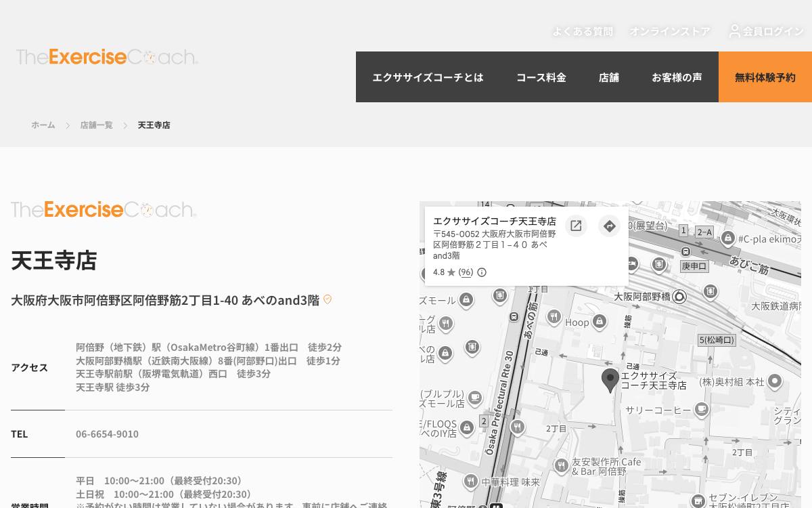Image resolution: width=812 pixels, height=508 pixels.
Task: Click the 中華料理 味来 restaurant icon
Action: [471, 482]
